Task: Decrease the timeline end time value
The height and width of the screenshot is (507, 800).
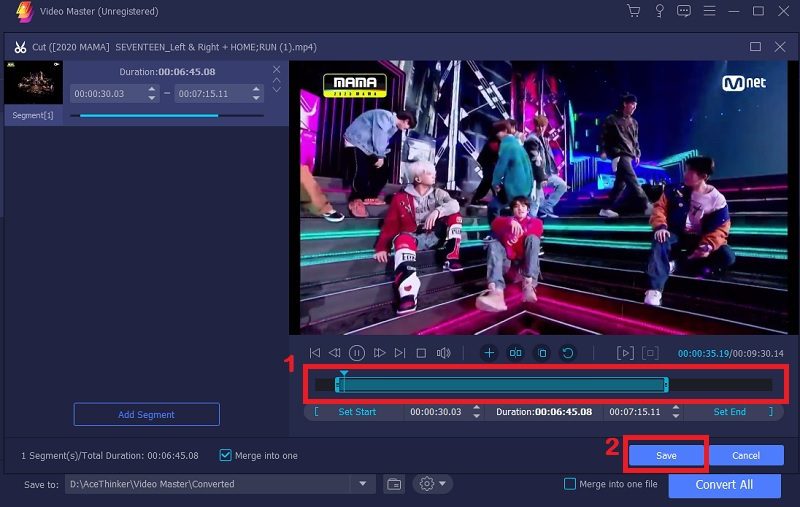Action: coord(676,416)
